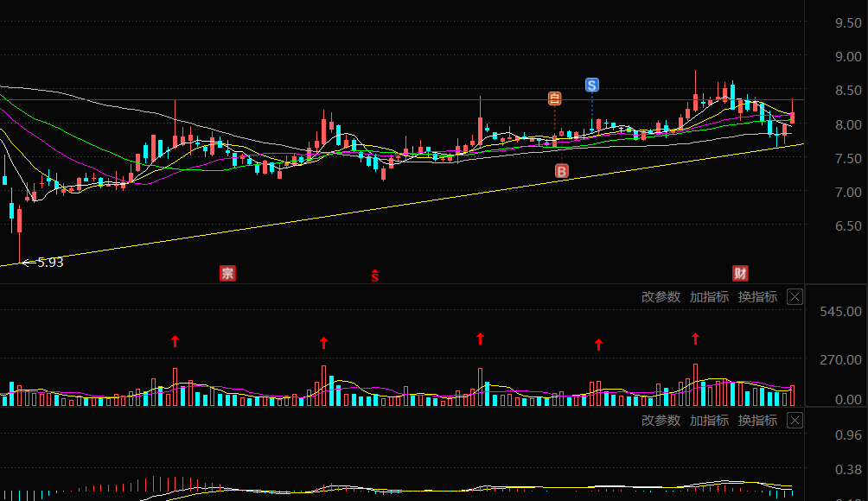This screenshot has height=501, width=868.
Task: Click the 0.96 indicator axis label
Action: (848, 435)
